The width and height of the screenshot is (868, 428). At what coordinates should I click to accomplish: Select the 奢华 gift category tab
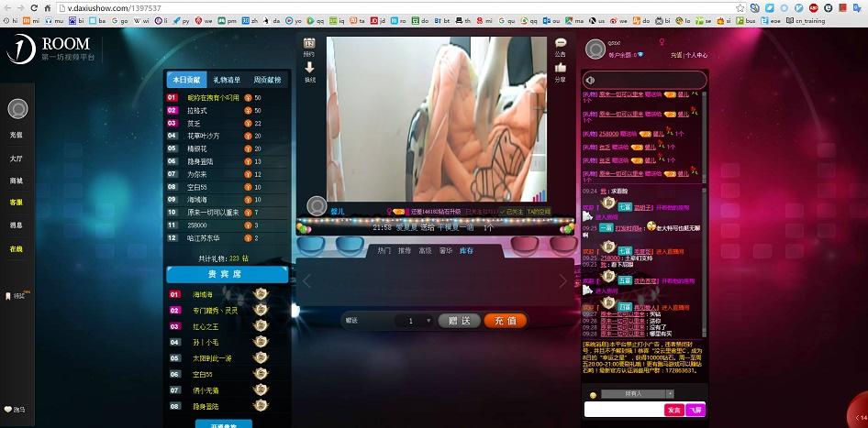click(x=446, y=250)
